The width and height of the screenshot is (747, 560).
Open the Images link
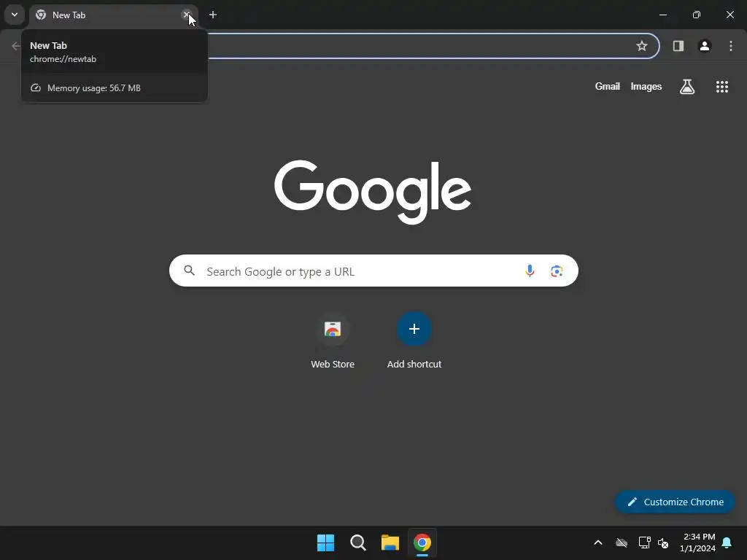(x=646, y=86)
